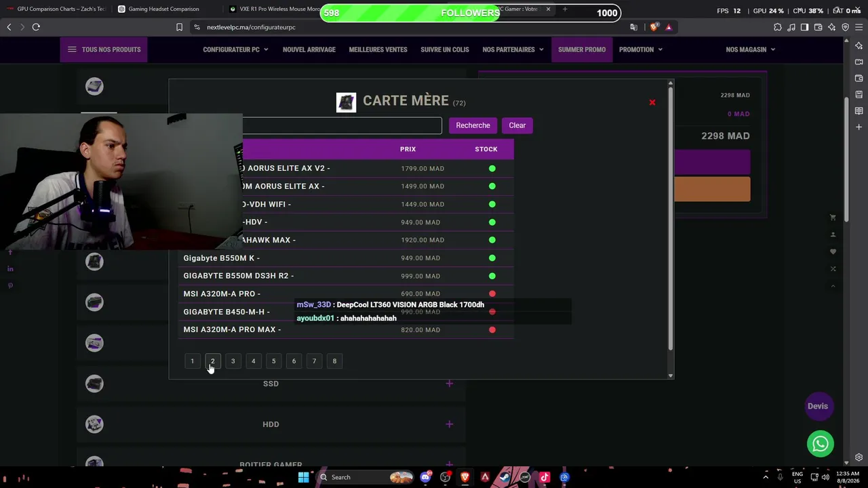
Task: Switch to VXE R1 Pro Wireless Mouse tab
Action: pos(275,9)
